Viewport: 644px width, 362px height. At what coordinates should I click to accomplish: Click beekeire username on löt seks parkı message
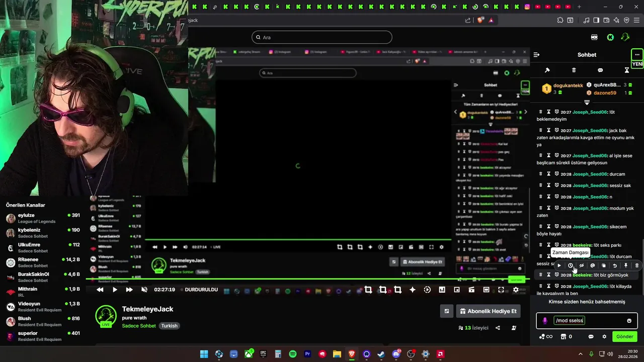(582, 245)
